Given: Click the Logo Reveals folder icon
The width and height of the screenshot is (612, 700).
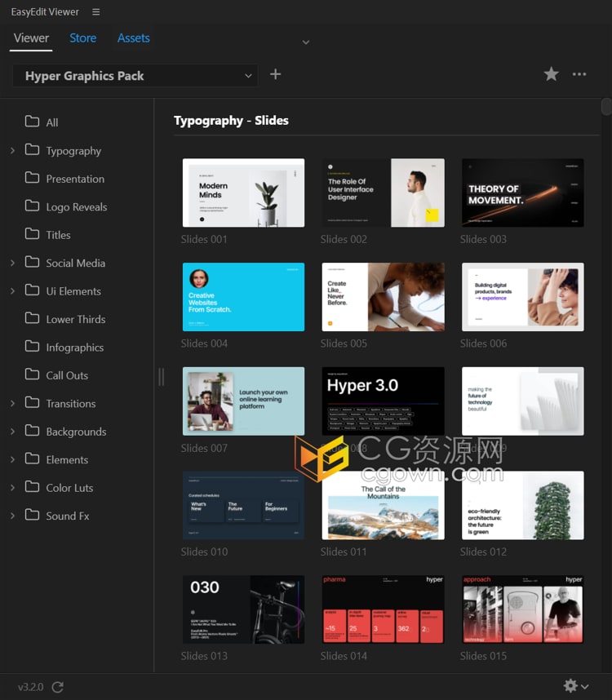Looking at the screenshot, I should tap(32, 206).
